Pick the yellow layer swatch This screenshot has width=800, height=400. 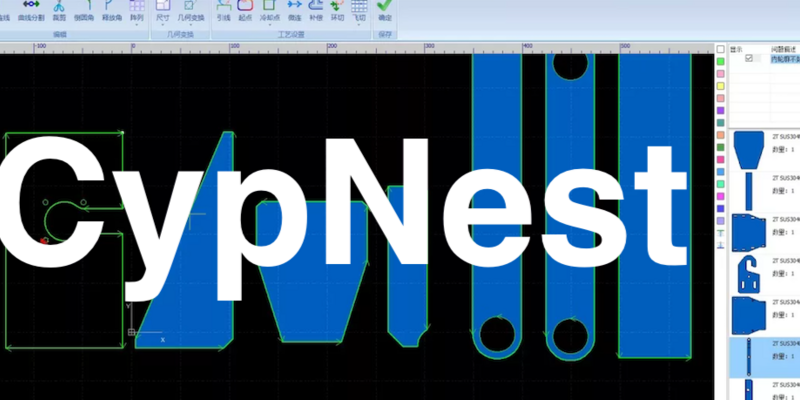click(720, 86)
